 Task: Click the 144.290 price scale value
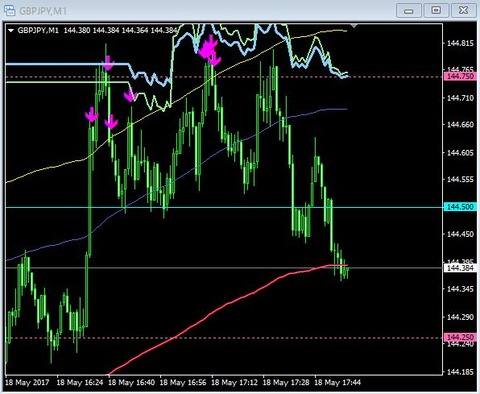pyautogui.click(x=460, y=317)
